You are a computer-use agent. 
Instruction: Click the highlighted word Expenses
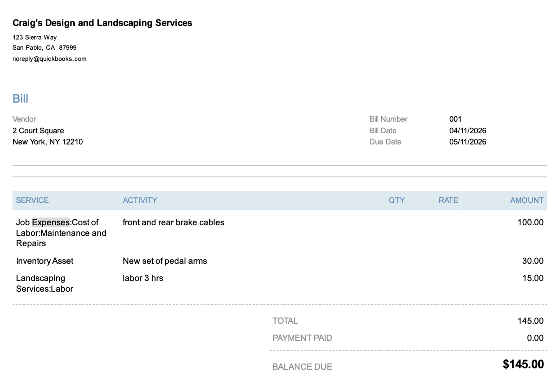[x=51, y=222]
